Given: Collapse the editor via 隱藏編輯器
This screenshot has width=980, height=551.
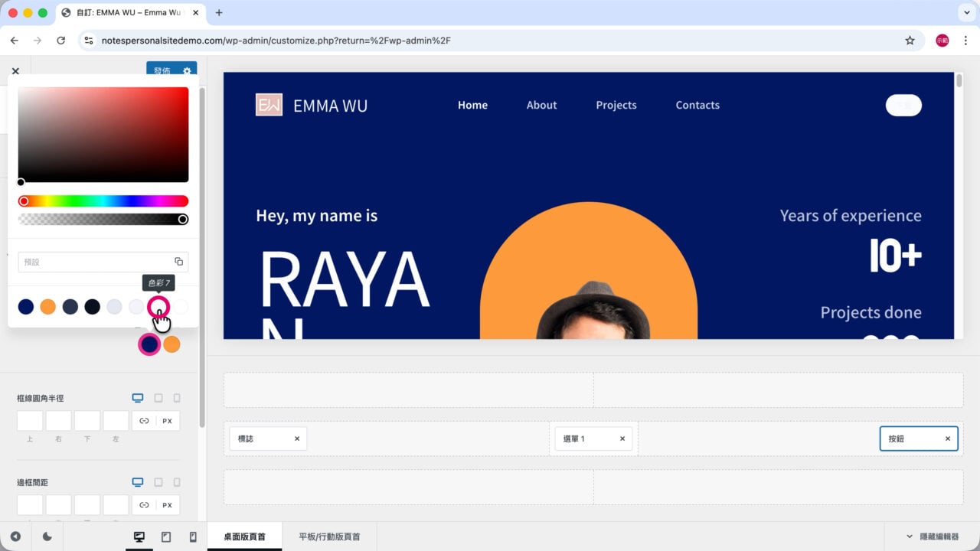Looking at the screenshot, I should [932, 536].
